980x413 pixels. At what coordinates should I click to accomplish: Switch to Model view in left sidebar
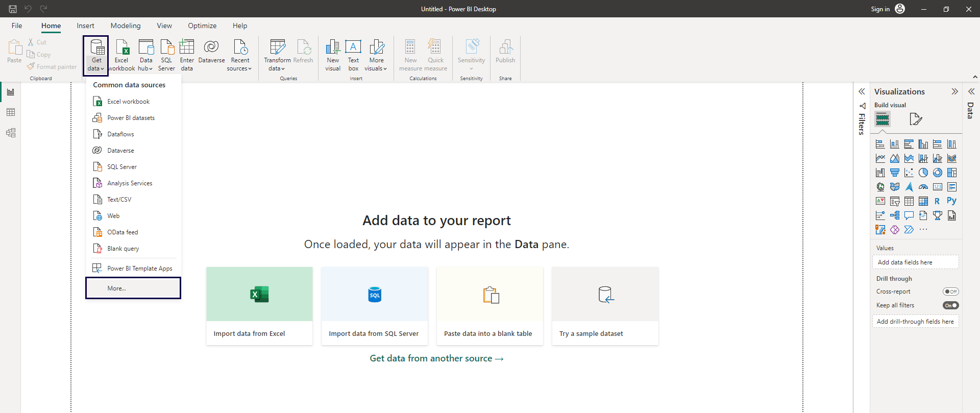coord(11,133)
